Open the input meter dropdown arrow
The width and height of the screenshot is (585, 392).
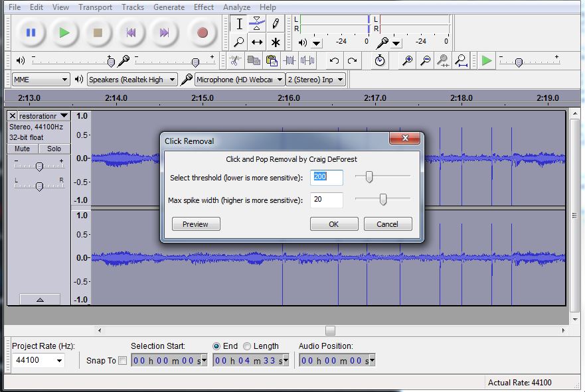point(396,44)
